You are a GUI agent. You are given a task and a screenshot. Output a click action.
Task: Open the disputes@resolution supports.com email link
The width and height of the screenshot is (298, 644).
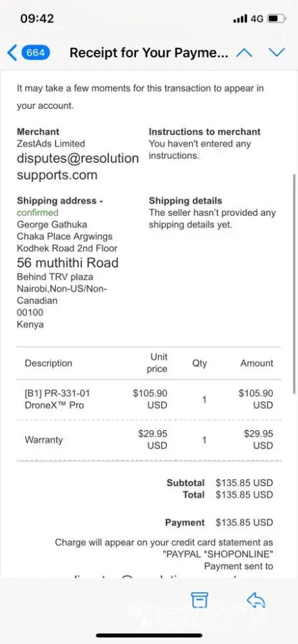(x=78, y=166)
